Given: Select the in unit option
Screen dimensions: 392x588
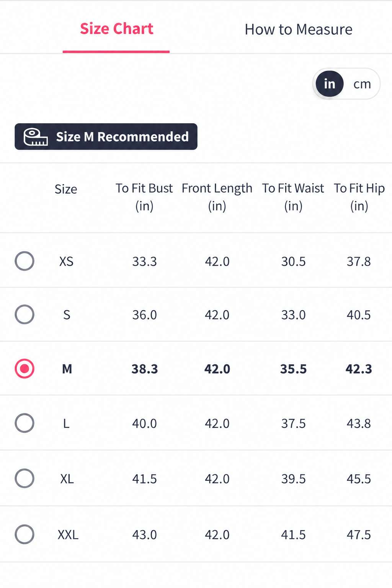Looking at the screenshot, I should pyautogui.click(x=330, y=84).
